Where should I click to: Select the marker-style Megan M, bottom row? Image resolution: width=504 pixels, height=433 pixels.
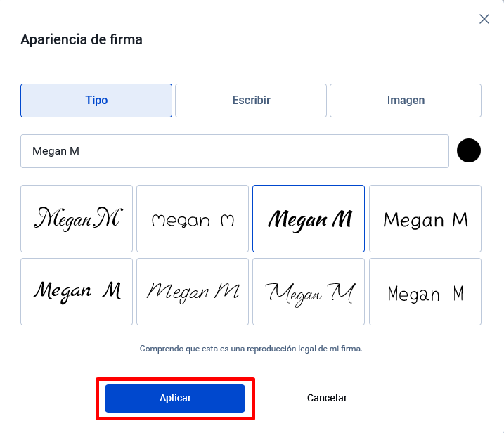[77, 292]
